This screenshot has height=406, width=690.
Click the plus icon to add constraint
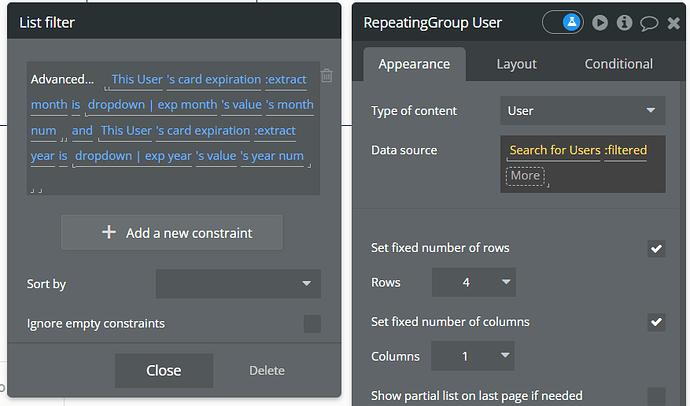[109, 233]
